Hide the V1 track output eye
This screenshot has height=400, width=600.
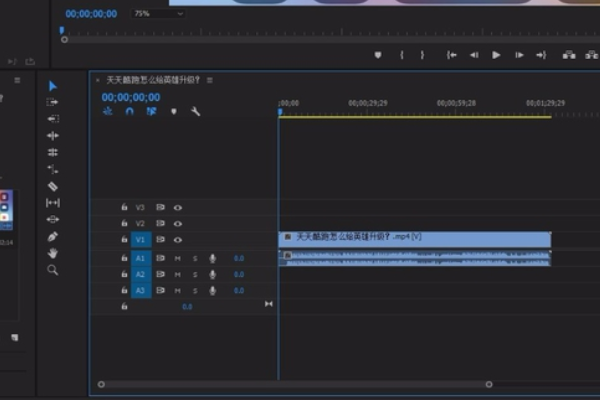pyautogui.click(x=178, y=240)
